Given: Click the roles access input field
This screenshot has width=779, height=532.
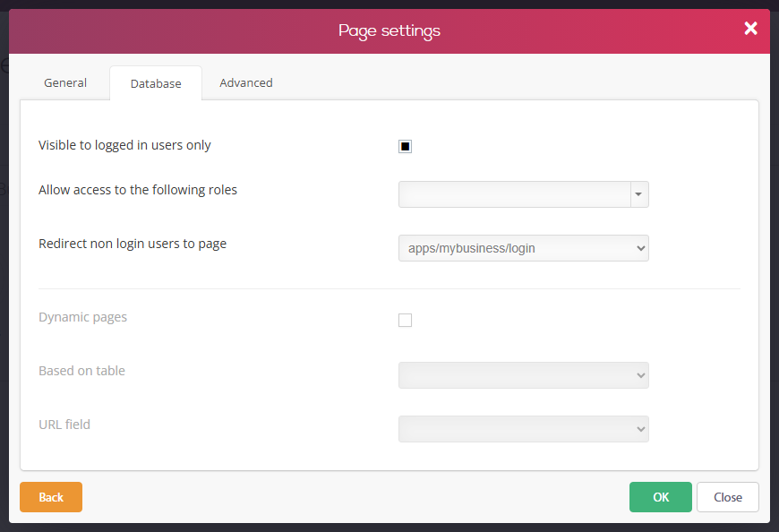Looking at the screenshot, I should pyautogui.click(x=515, y=194).
